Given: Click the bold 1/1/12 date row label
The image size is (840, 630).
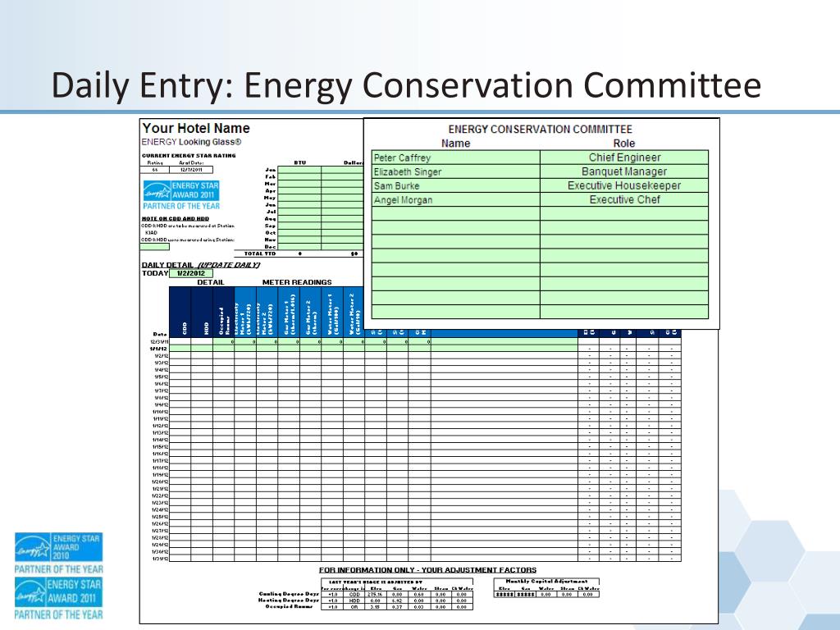Looking at the screenshot, I should click(159, 348).
